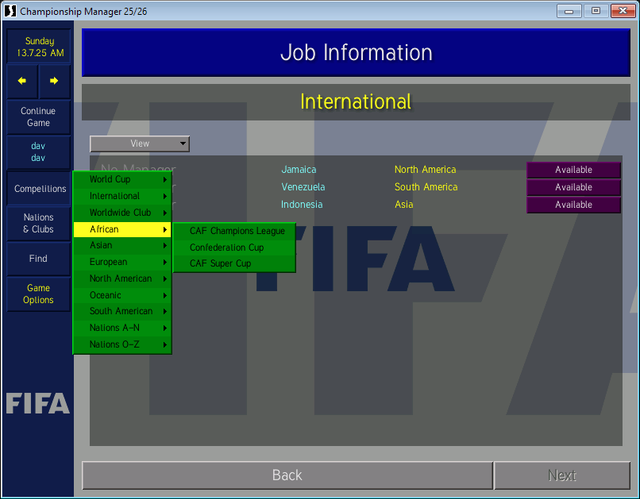Expand the International submenu
The image size is (640, 499).
click(x=122, y=196)
